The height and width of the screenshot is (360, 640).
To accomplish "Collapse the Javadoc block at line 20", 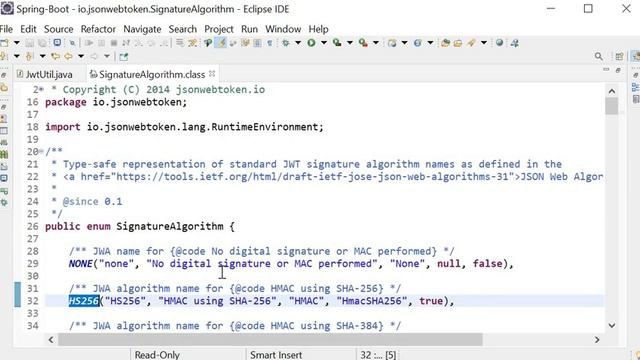I will pyautogui.click(x=41, y=151).
